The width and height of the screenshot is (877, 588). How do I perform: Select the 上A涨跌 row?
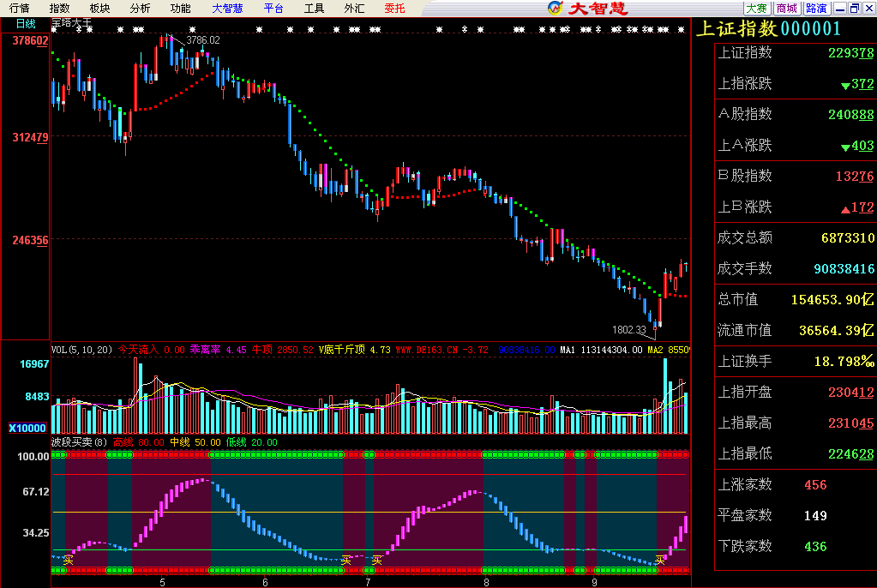point(796,146)
